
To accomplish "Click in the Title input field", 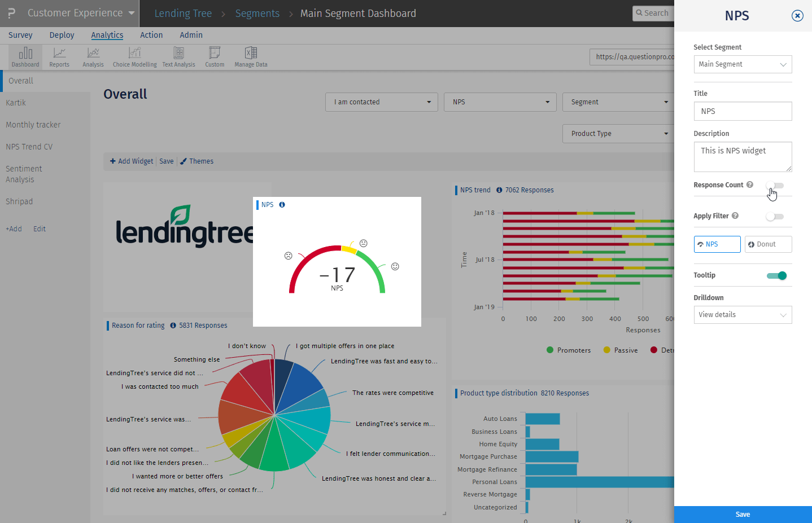I will click(x=743, y=111).
